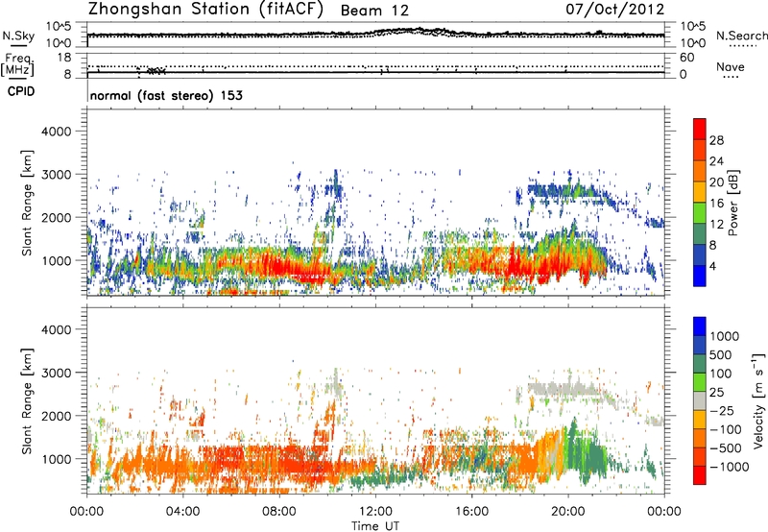Click the 'Power [dB]' colorbar label

point(733,203)
